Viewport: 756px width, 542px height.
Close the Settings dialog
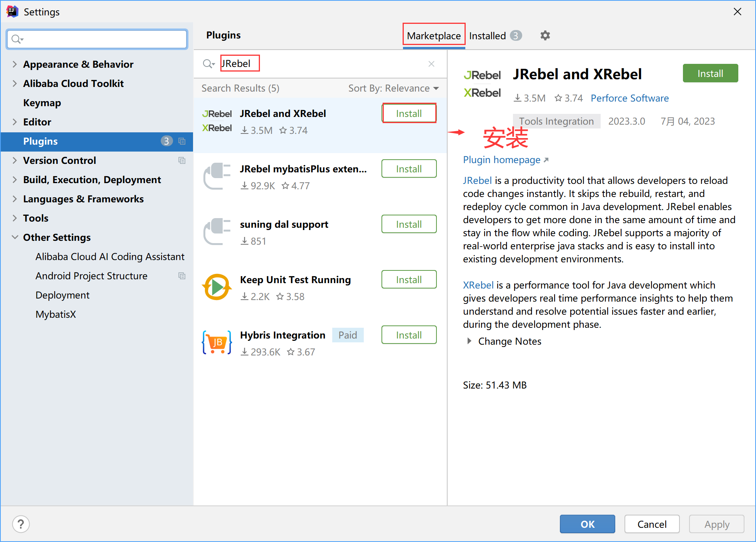[737, 12]
